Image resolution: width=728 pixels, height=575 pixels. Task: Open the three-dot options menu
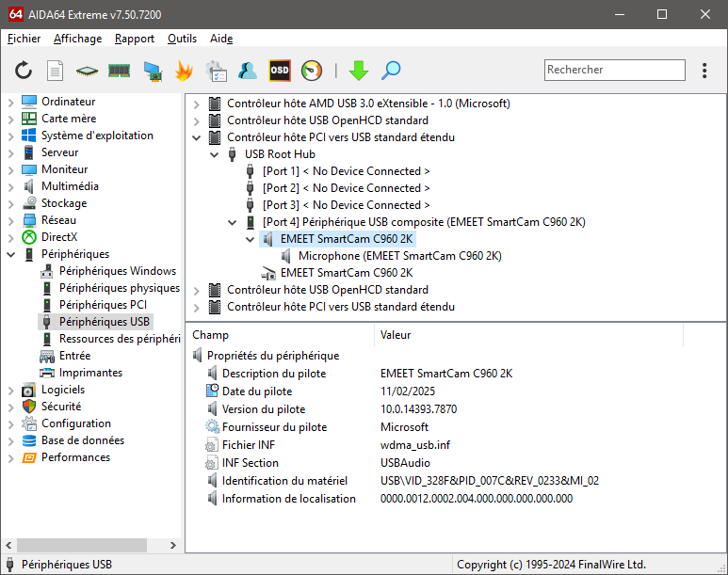tap(704, 71)
